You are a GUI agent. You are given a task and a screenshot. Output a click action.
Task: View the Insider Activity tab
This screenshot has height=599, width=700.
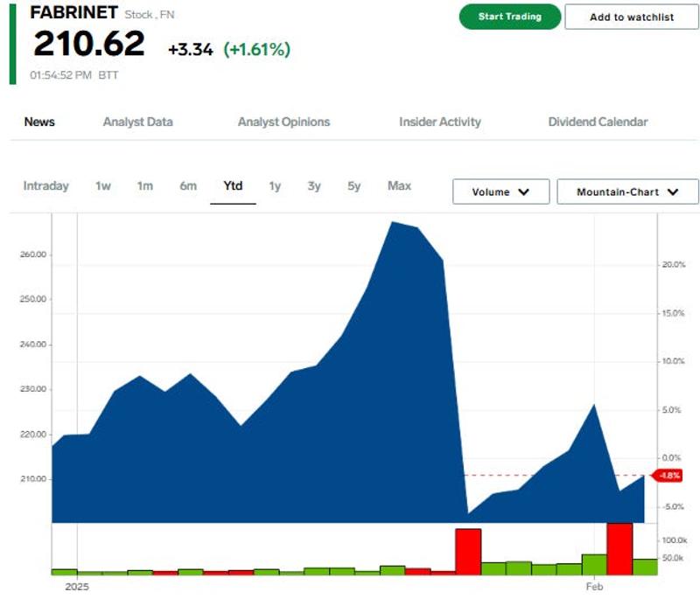[440, 122]
